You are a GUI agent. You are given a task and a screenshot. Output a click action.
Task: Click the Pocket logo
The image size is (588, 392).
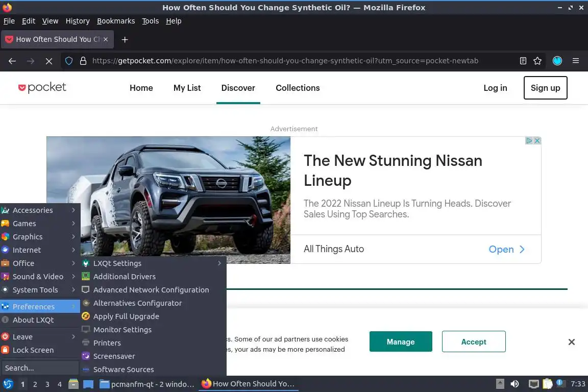42,87
